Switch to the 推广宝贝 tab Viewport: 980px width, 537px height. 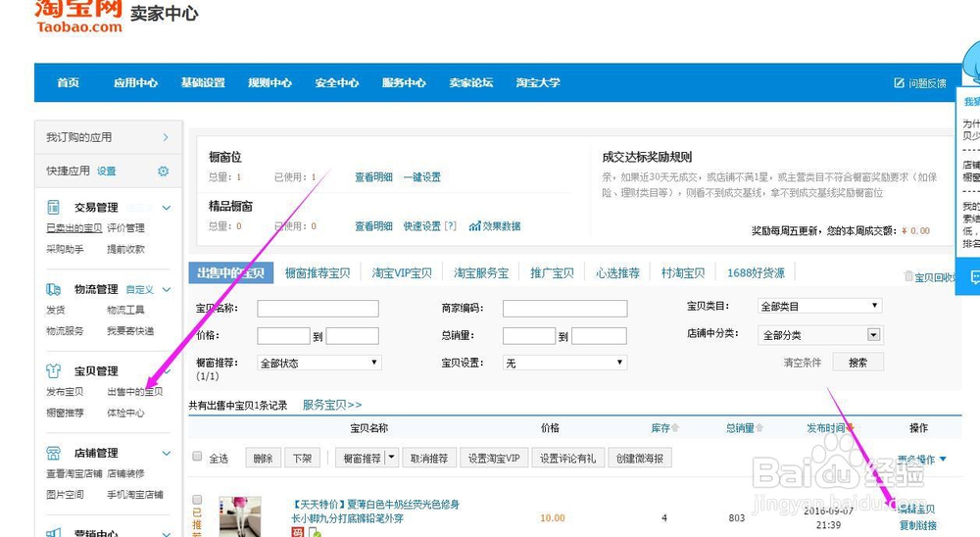pos(552,273)
